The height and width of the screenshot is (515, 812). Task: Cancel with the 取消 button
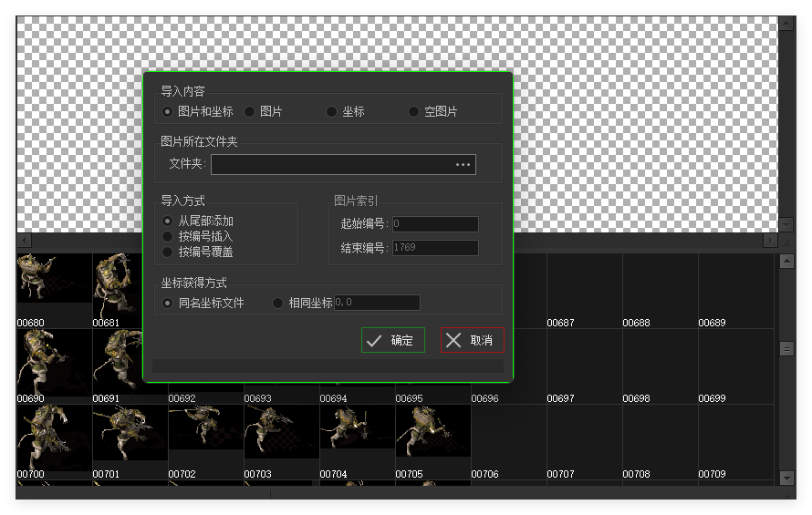(473, 340)
